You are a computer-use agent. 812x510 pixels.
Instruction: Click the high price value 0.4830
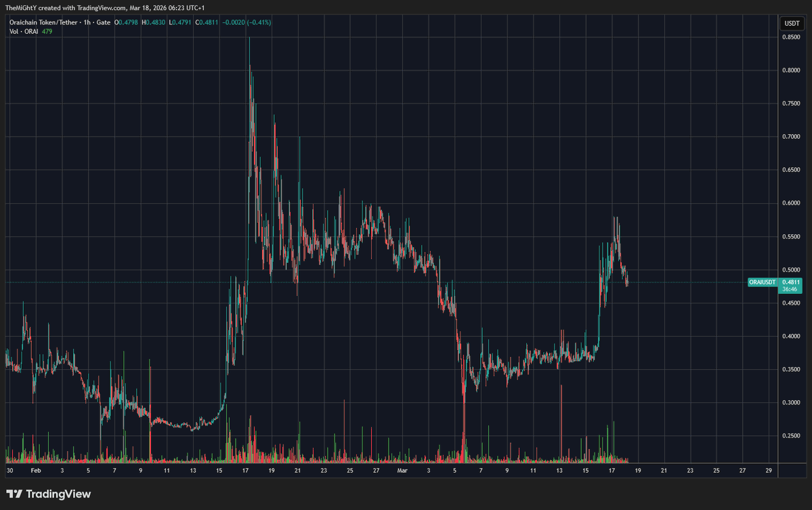(x=155, y=22)
